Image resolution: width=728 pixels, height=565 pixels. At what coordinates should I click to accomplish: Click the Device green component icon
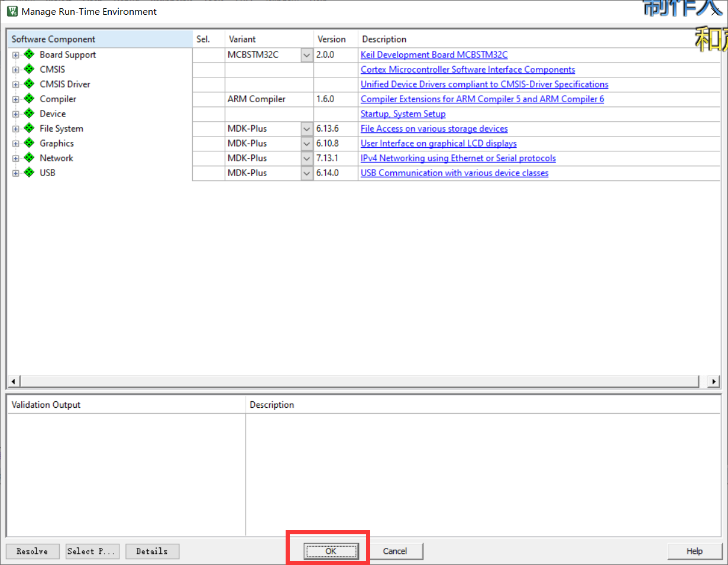pyautogui.click(x=29, y=113)
